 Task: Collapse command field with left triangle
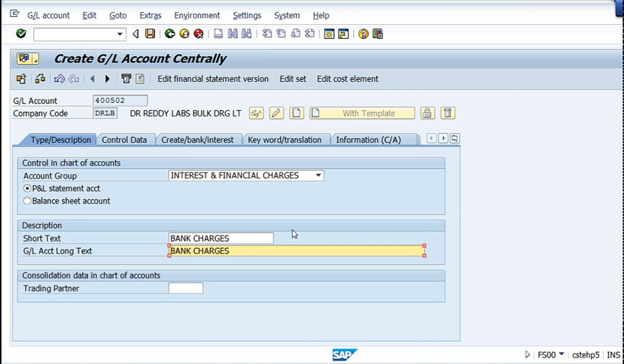[x=135, y=34]
